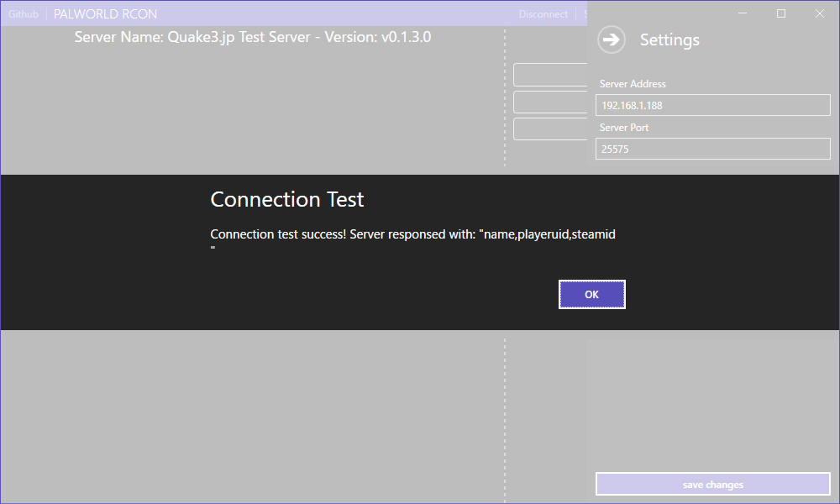This screenshot has width=840, height=504.
Task: Click OK in Connection Test dialog
Action: point(592,295)
